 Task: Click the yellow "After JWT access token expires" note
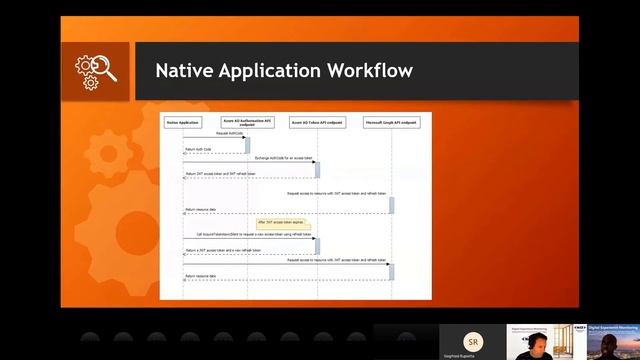point(283,224)
